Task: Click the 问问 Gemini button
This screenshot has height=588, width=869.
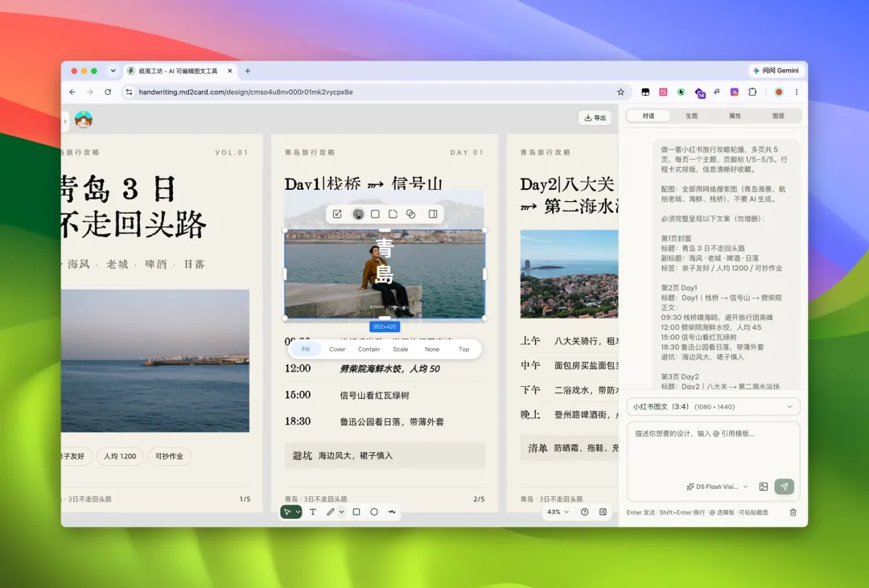Action: tap(776, 70)
